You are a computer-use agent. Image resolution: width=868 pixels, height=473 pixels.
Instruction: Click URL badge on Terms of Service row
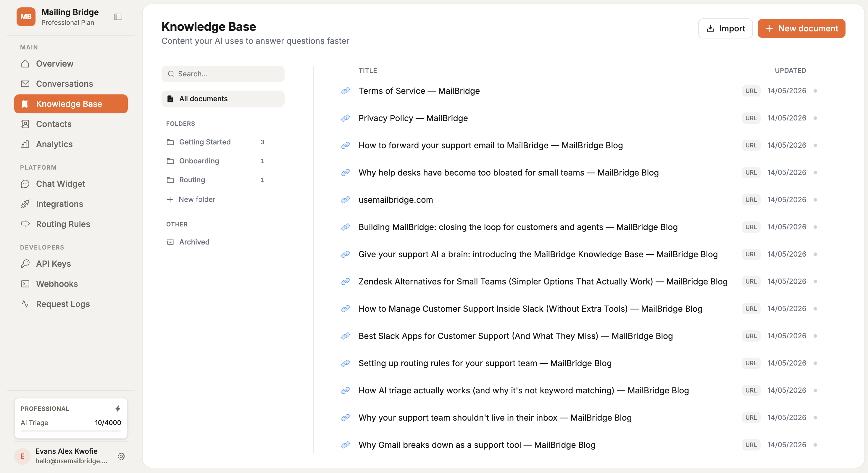(x=751, y=91)
